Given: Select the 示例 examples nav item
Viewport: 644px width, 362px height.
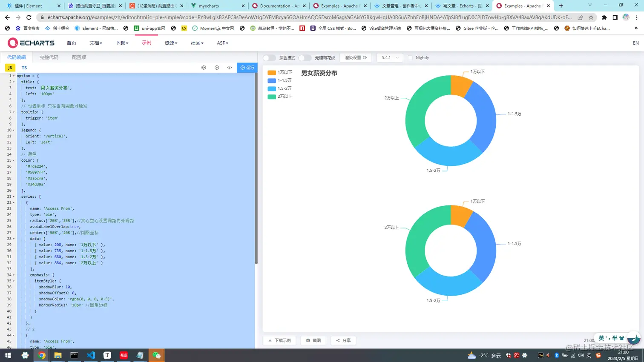Looking at the screenshot, I should click(147, 43).
